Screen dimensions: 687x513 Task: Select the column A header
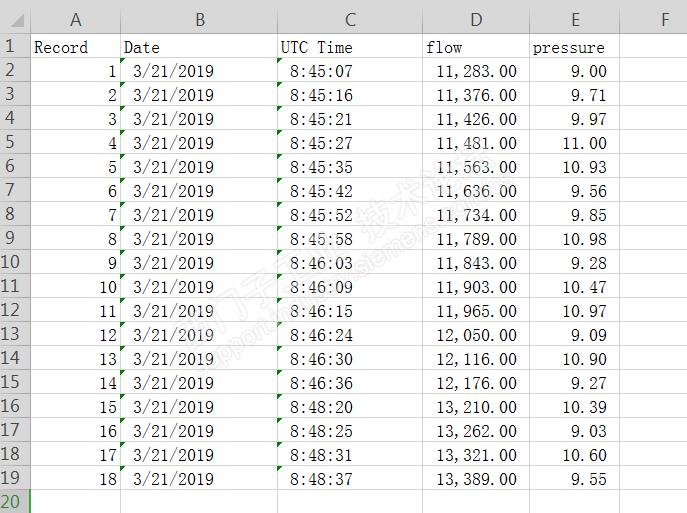(76, 19)
